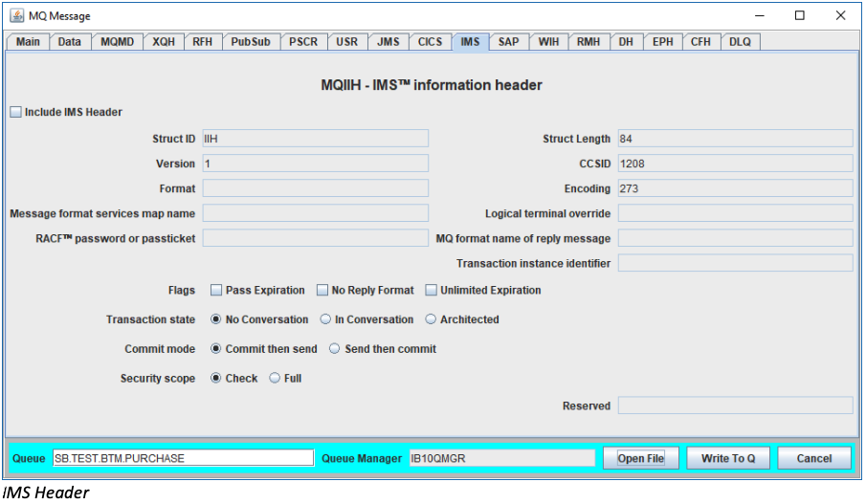The width and height of the screenshot is (866, 504).
Task: Minimize the MQ Message window
Action: 760,15
